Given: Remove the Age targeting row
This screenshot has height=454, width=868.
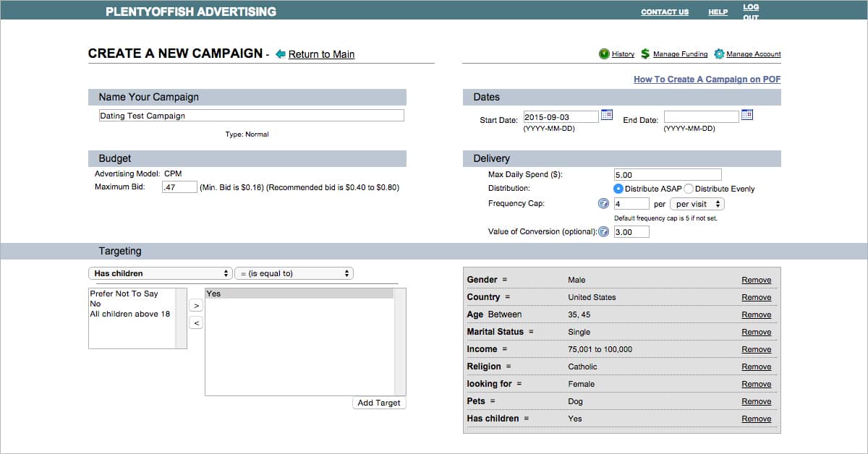Looking at the screenshot, I should [757, 314].
